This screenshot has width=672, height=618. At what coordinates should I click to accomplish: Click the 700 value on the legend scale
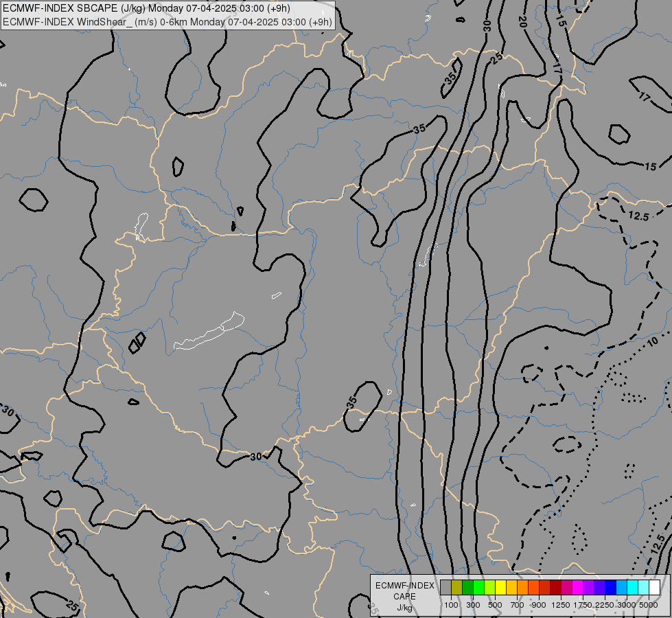tap(518, 605)
